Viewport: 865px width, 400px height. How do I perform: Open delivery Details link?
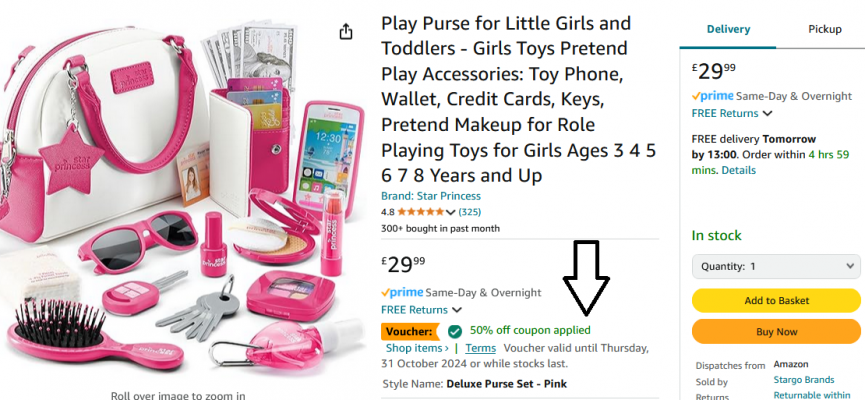[739, 170]
